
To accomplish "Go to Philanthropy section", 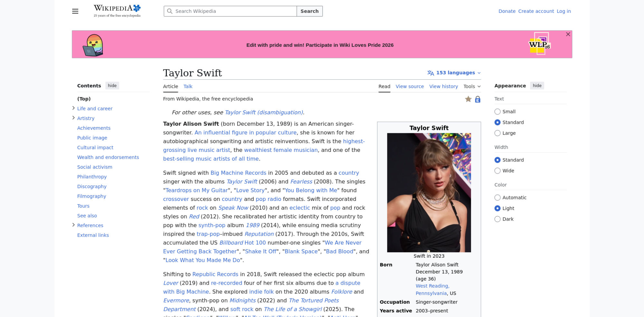I will [92, 177].
